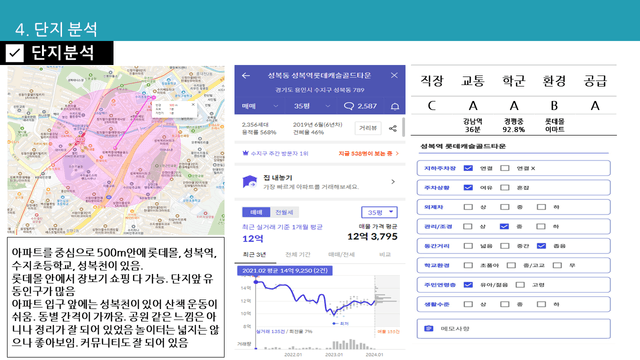The width and height of the screenshot is (640, 360).
Task: Click the 거리뷰 button
Action: point(368,128)
